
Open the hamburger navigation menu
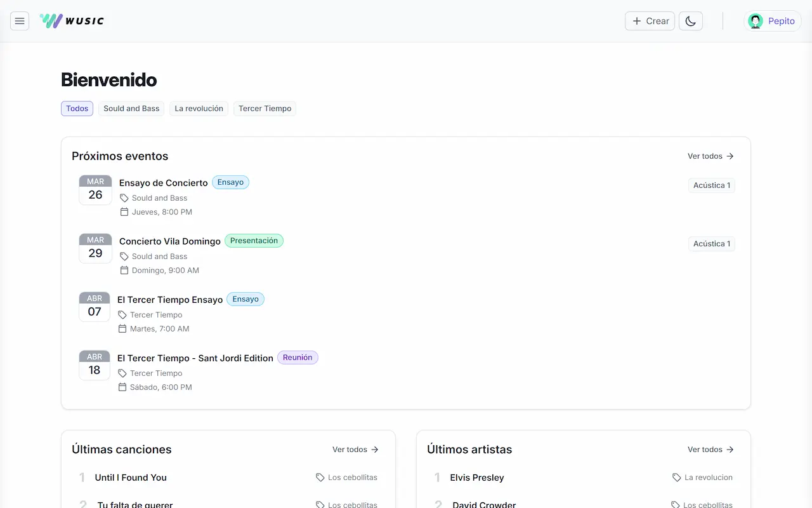pyautogui.click(x=20, y=20)
